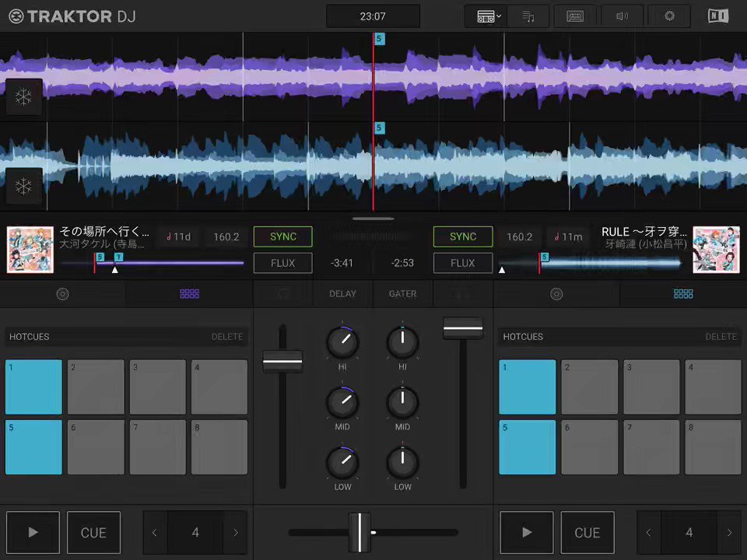
Task: Enable SYNC on left deck
Action: (x=283, y=236)
